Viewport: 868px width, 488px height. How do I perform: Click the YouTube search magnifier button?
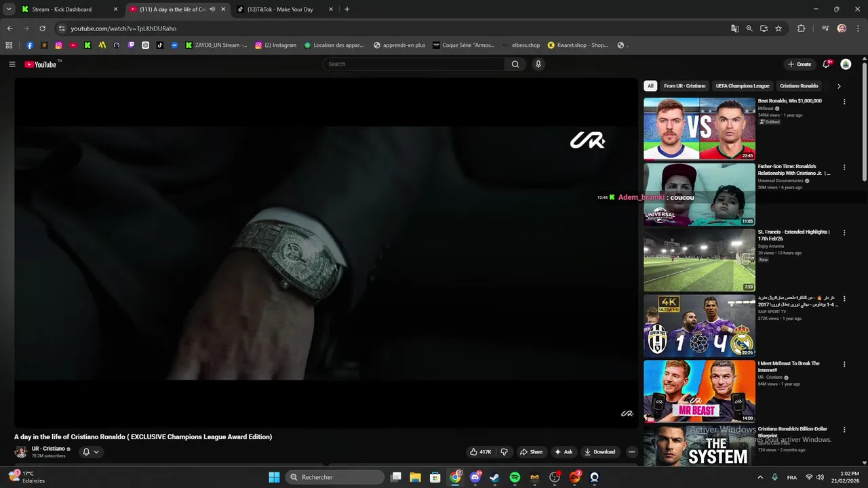click(x=515, y=64)
